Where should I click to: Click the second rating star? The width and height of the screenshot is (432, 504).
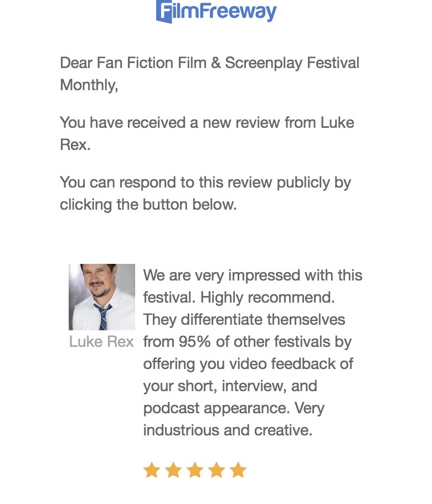point(173,470)
